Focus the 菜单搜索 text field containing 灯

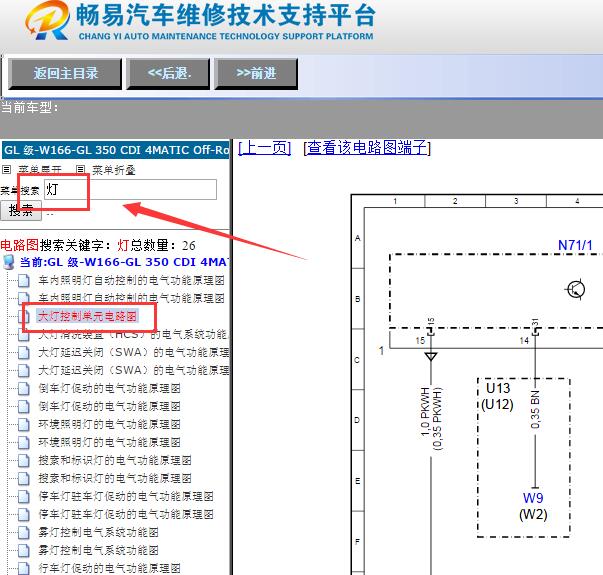(x=130, y=189)
